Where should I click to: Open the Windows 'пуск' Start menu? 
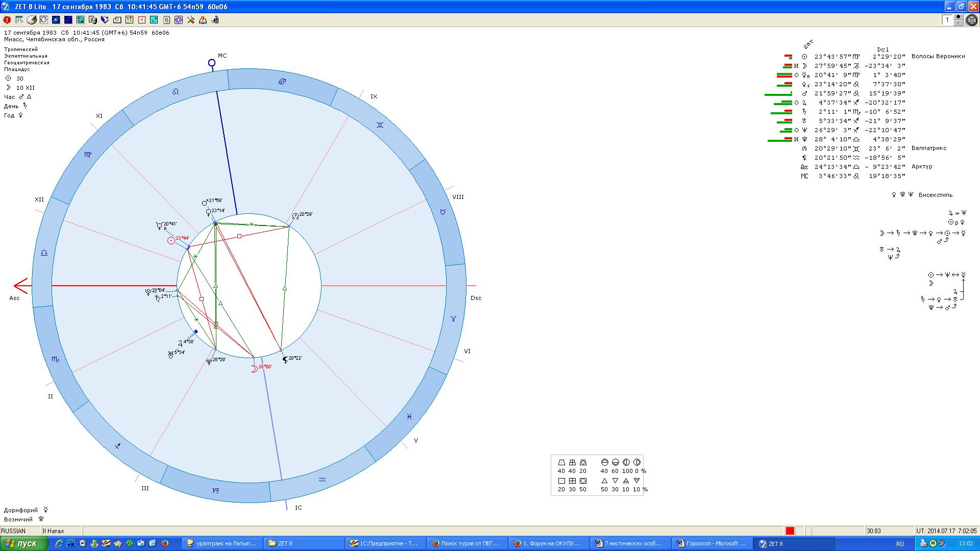pyautogui.click(x=24, y=544)
